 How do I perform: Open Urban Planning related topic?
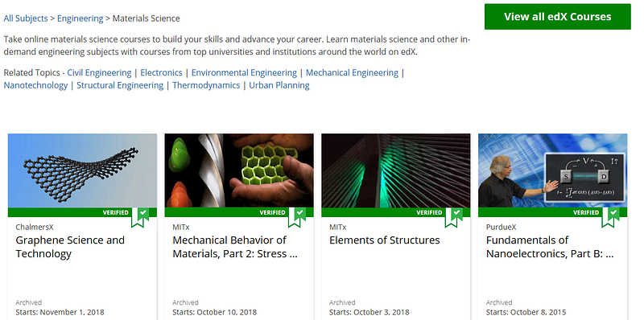(279, 85)
